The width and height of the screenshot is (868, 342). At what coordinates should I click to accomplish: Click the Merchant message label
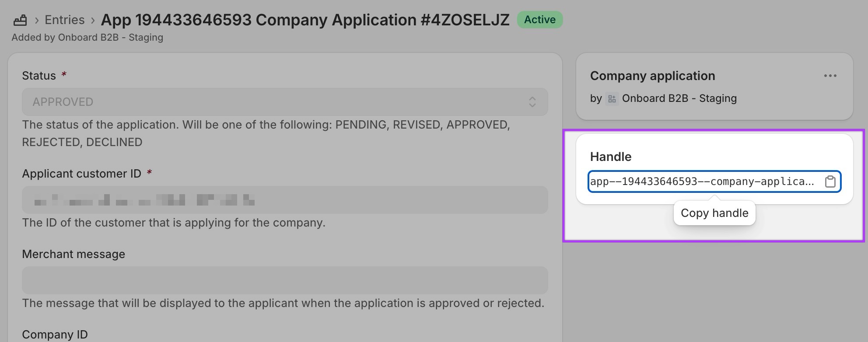(73, 254)
